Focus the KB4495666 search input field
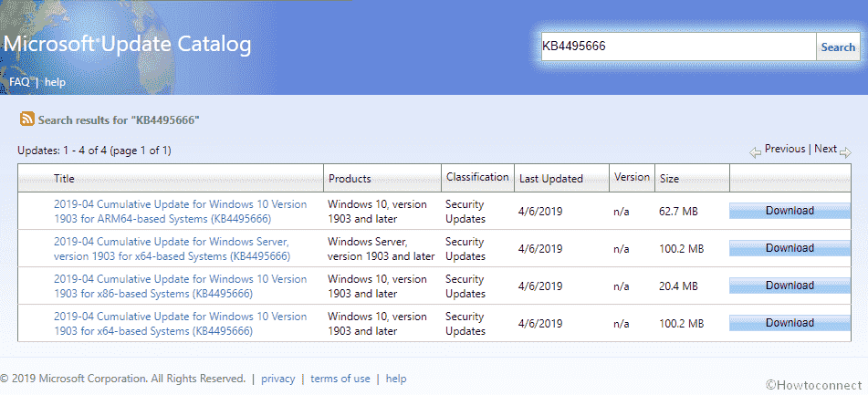 coord(679,47)
